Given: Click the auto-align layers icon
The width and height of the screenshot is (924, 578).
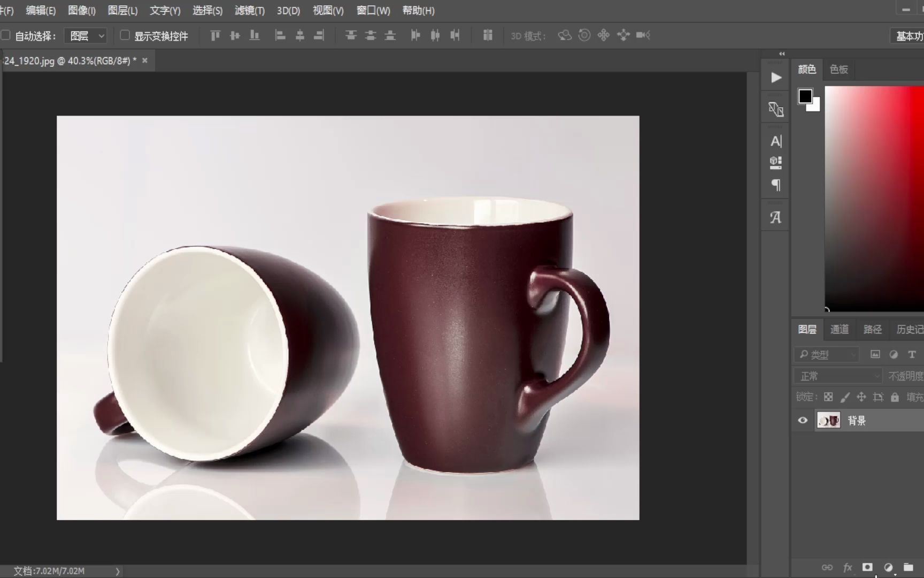Looking at the screenshot, I should [x=488, y=35].
